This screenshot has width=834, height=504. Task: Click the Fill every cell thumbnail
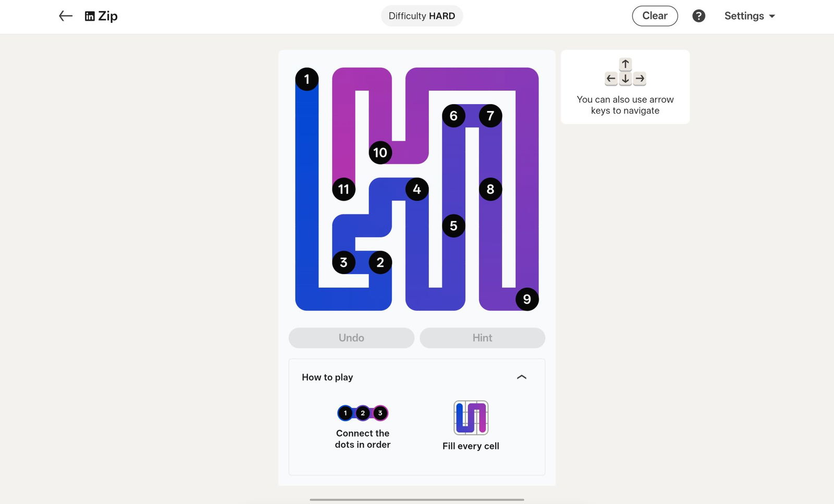[471, 417]
